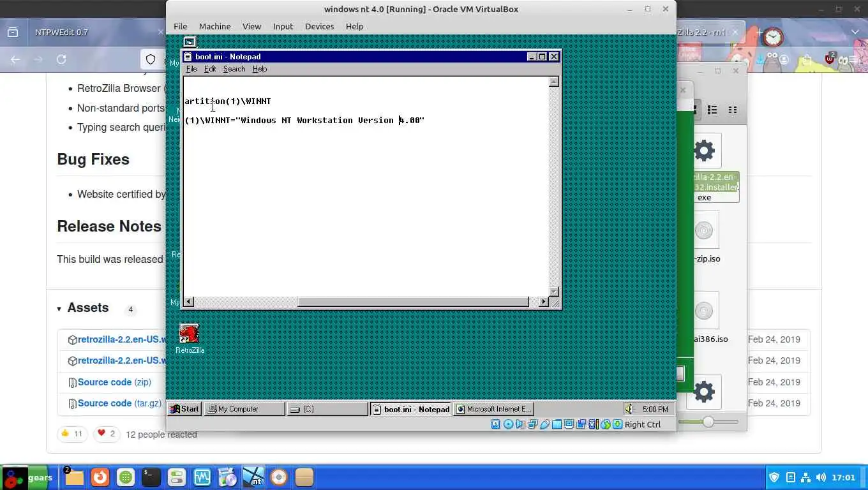This screenshot has width=868, height=490.
Task: Click VirtualBox CPU virtualization status icon
Action: (x=593, y=424)
